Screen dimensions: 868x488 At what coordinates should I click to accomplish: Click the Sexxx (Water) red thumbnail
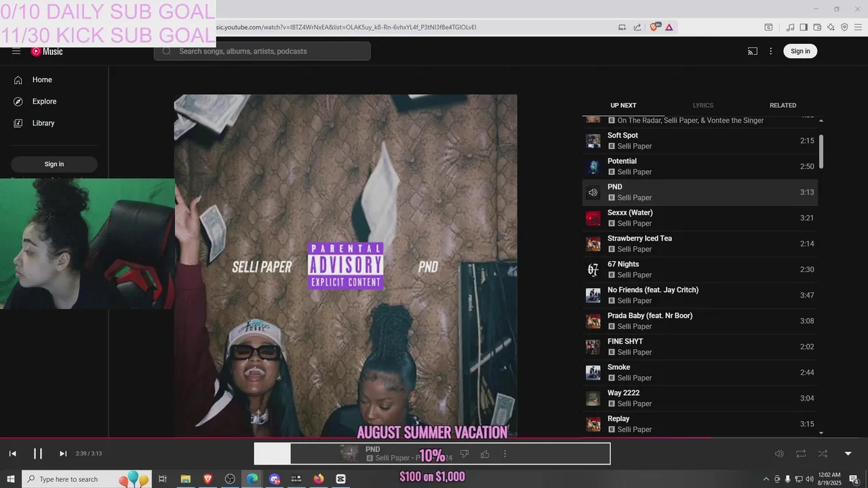(x=593, y=218)
